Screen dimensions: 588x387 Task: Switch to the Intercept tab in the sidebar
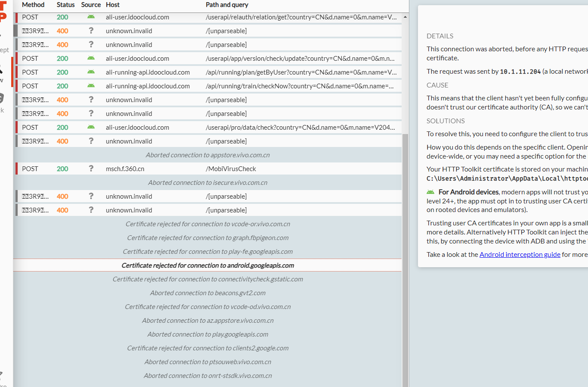(3, 50)
